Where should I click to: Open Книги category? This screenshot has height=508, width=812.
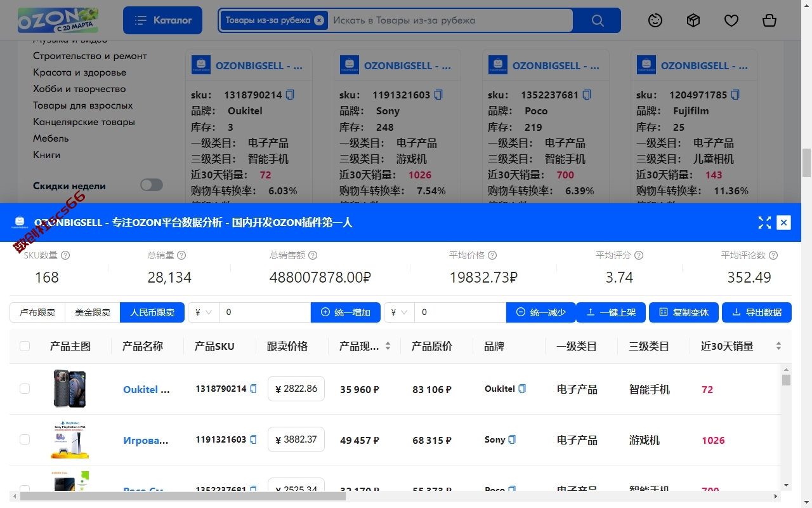(x=47, y=155)
